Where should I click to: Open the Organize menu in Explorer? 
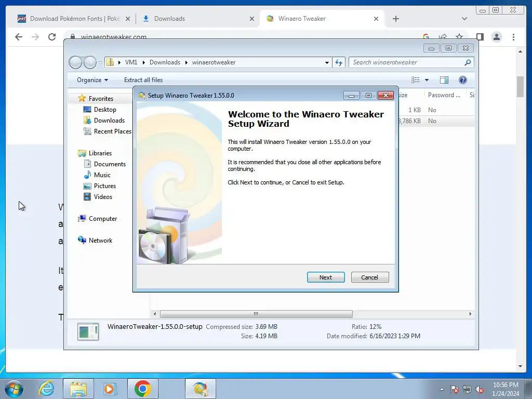(x=92, y=79)
